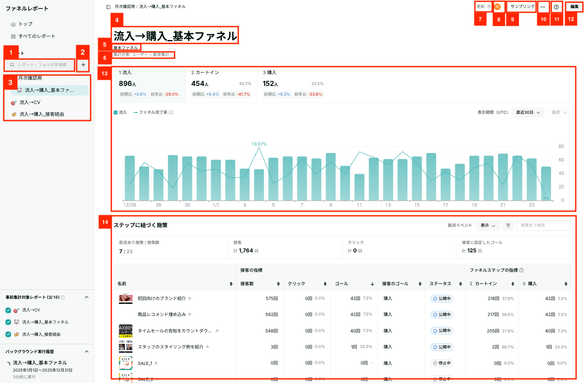The image size is (588, 383).
Task: Select the 2 カートイン funnel step tab
Action: (221, 84)
